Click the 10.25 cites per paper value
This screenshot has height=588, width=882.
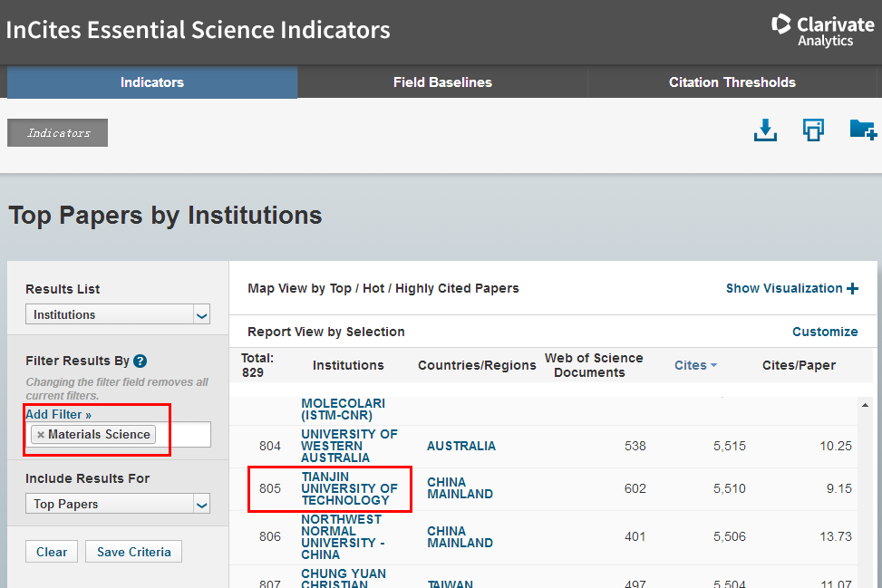[x=835, y=446]
